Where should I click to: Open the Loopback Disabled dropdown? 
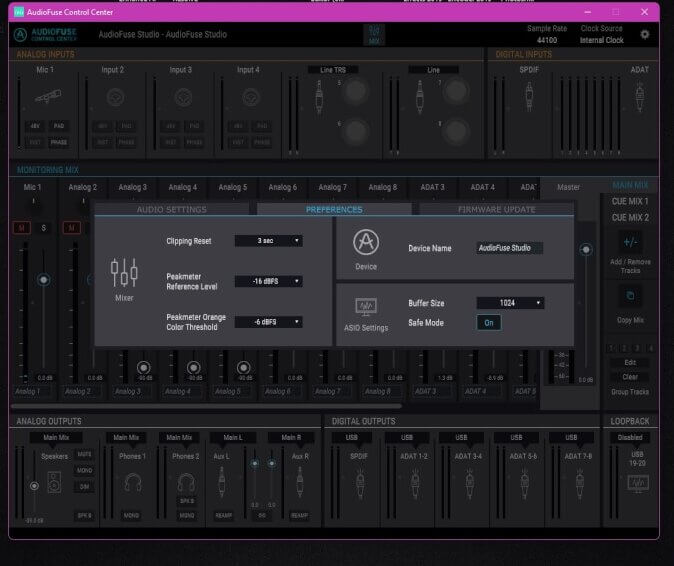click(x=630, y=438)
